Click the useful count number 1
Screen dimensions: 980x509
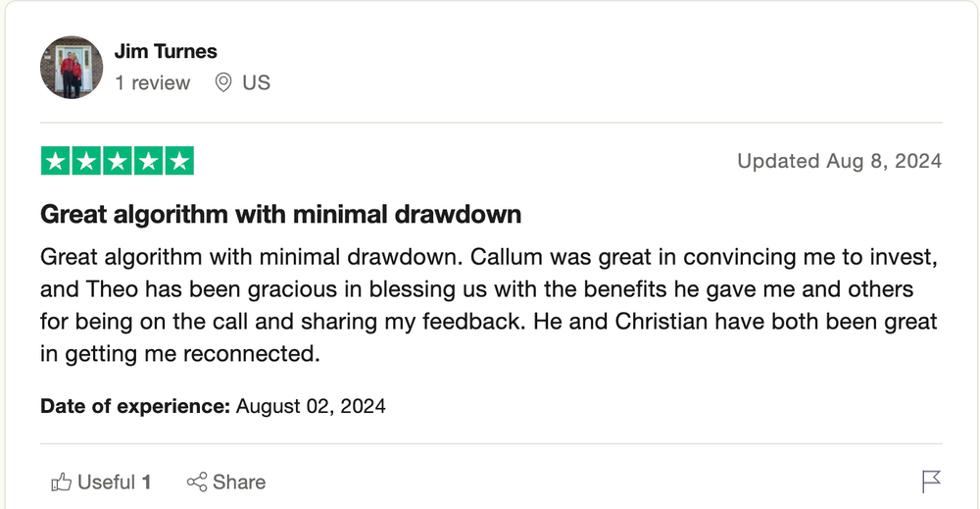[146, 483]
